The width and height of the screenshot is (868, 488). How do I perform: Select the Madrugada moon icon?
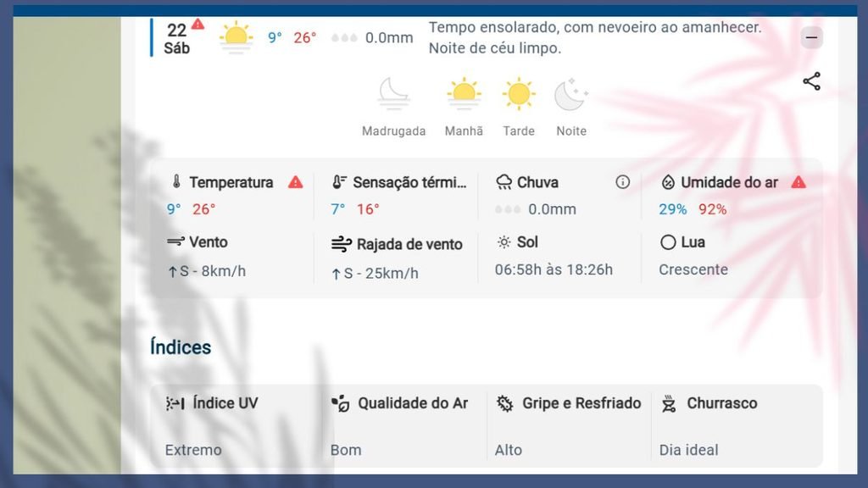(393, 93)
